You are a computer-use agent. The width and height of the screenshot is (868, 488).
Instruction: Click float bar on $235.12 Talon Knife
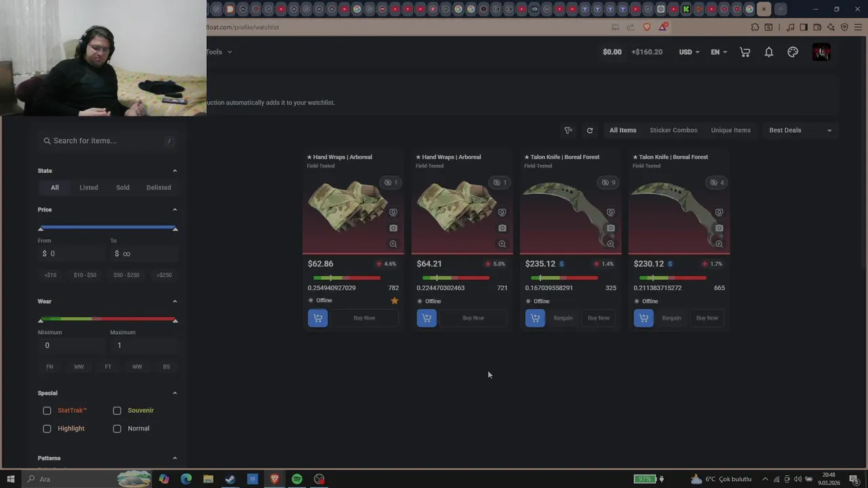pyautogui.click(x=564, y=278)
